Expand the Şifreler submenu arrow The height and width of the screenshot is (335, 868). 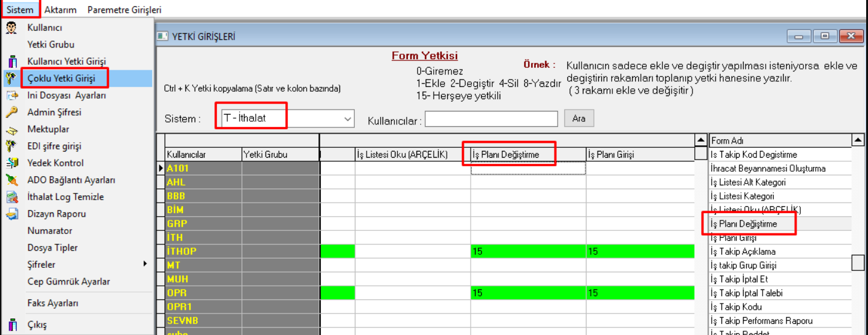point(145,264)
